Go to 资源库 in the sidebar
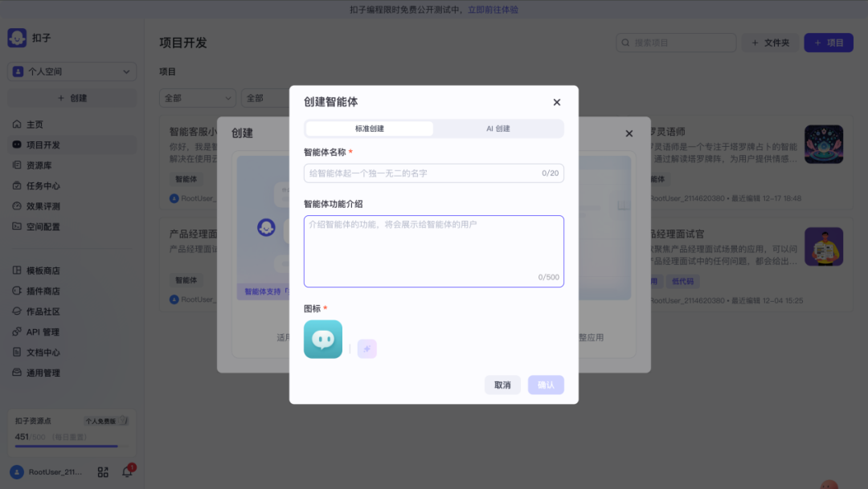868x489 pixels. click(39, 165)
